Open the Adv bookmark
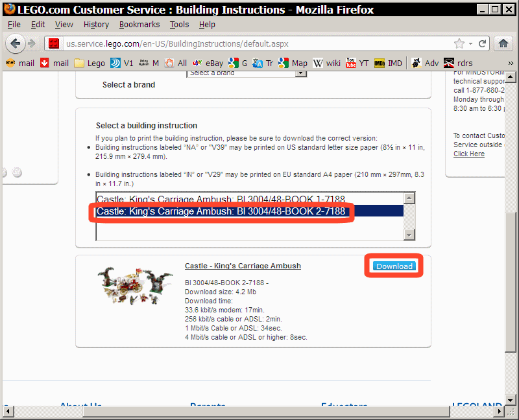Screen dimensions: 519x420 [425, 63]
